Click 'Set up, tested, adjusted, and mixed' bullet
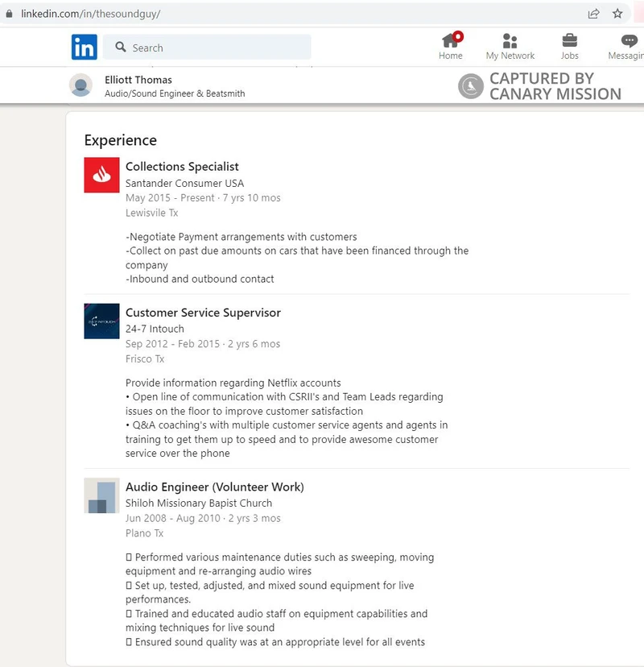 270,592
